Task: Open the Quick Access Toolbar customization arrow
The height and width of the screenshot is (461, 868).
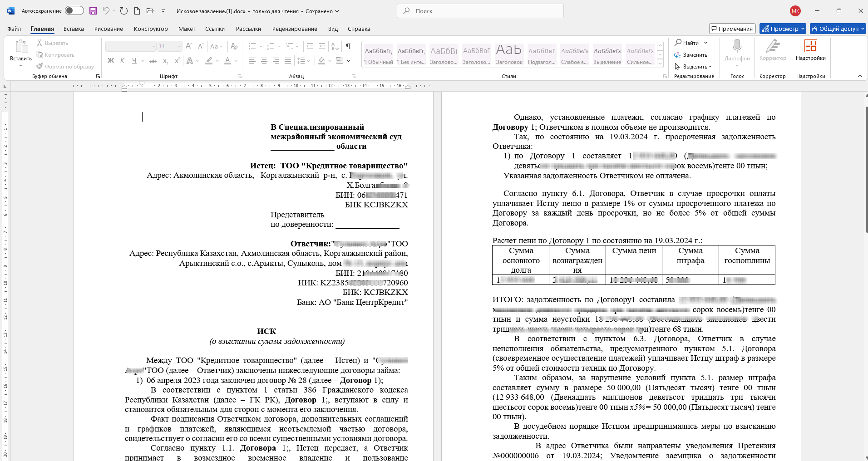Action: point(163,11)
